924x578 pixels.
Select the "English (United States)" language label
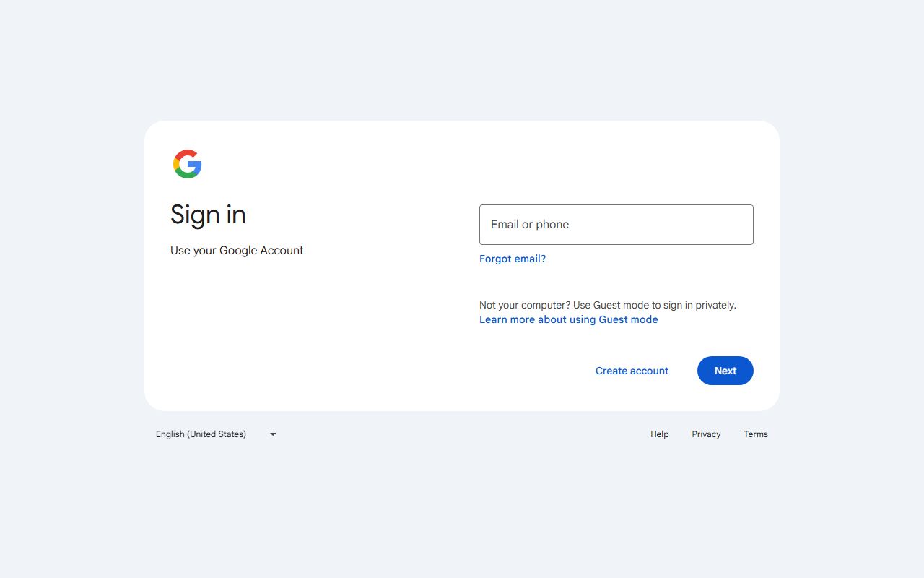coord(201,434)
